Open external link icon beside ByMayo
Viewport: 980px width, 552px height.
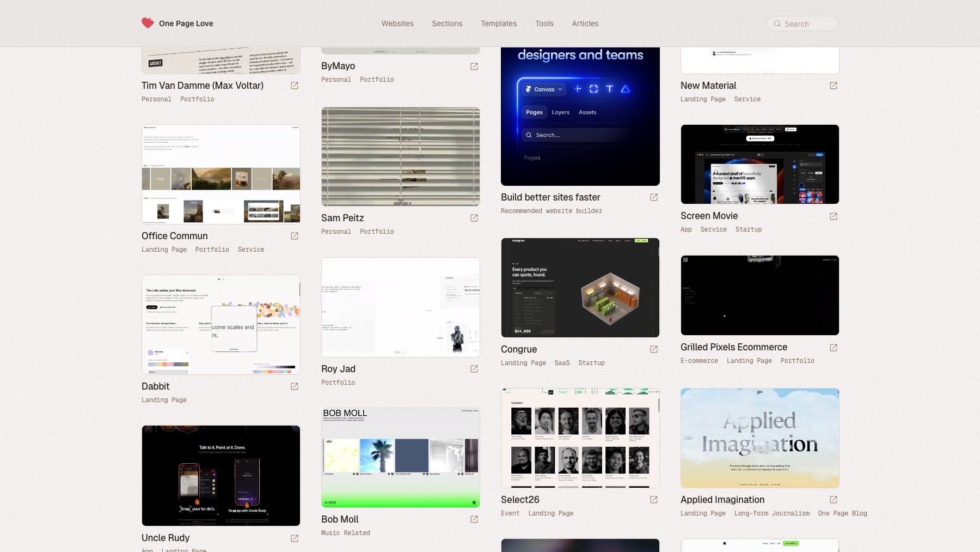(x=474, y=66)
